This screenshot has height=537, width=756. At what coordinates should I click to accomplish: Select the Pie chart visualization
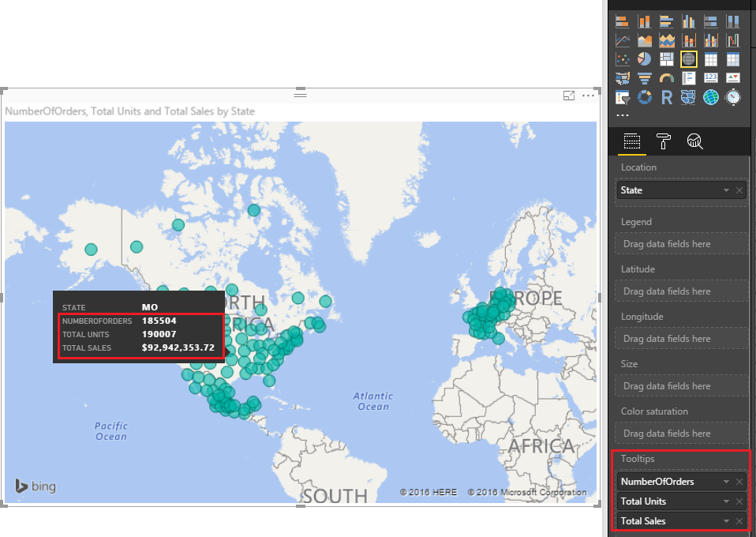coord(644,59)
